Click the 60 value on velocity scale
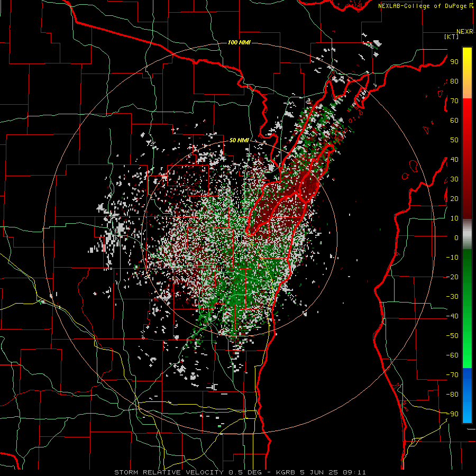The height and width of the screenshot is (476, 476). (454, 121)
